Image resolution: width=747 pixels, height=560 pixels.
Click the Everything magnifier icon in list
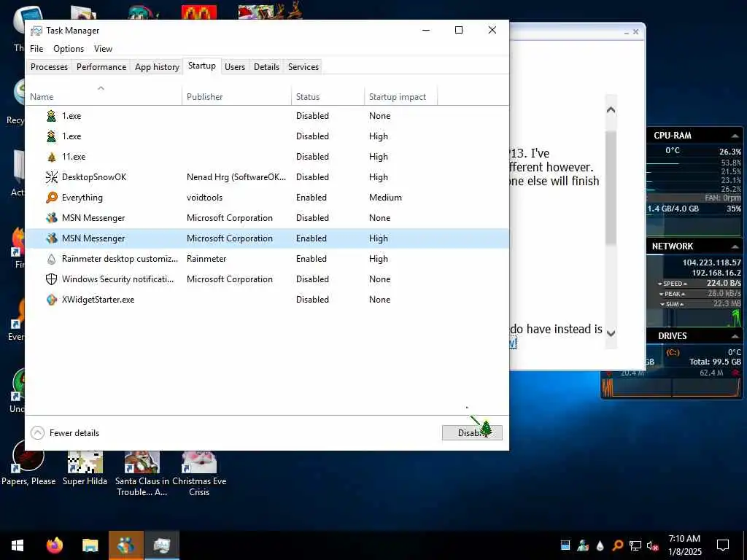click(x=52, y=198)
